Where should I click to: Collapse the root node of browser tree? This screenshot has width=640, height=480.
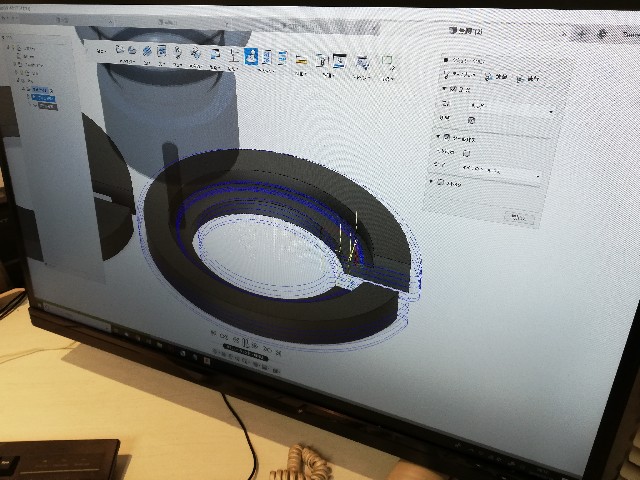9,47
